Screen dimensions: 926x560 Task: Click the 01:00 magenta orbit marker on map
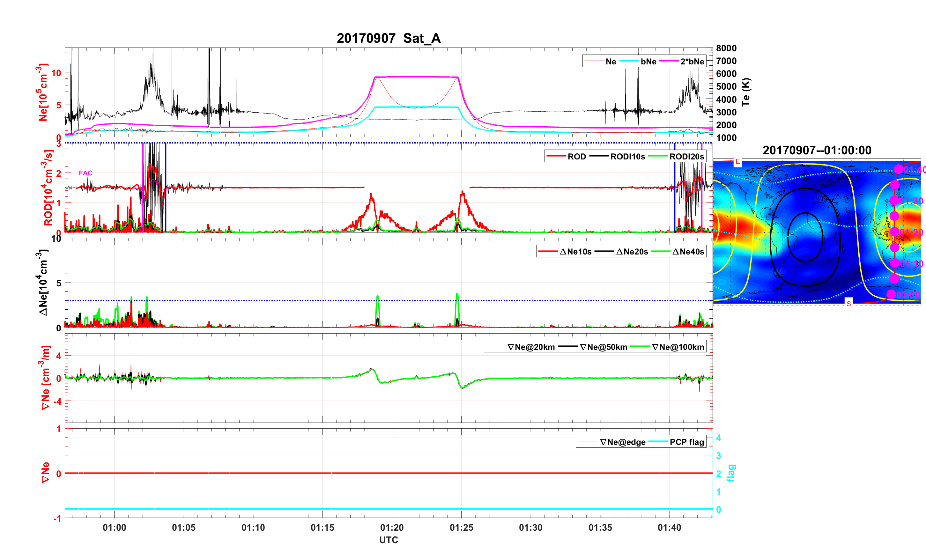click(891, 294)
